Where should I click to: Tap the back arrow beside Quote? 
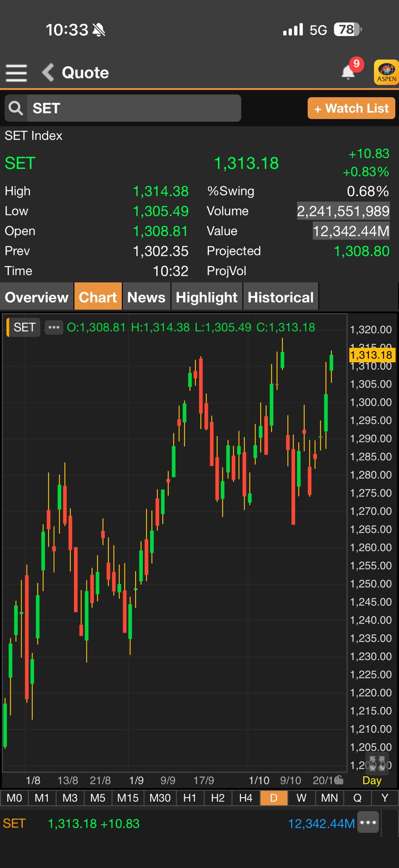click(48, 73)
